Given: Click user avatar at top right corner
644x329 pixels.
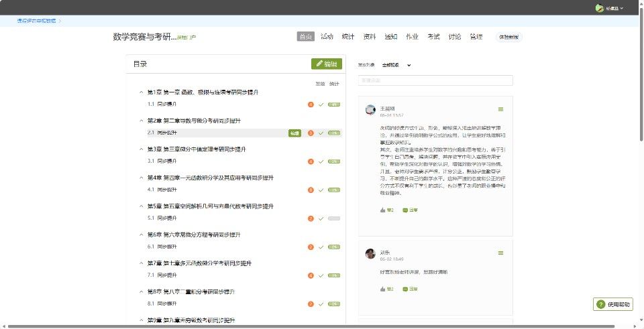Looking at the screenshot, I should (599, 8).
